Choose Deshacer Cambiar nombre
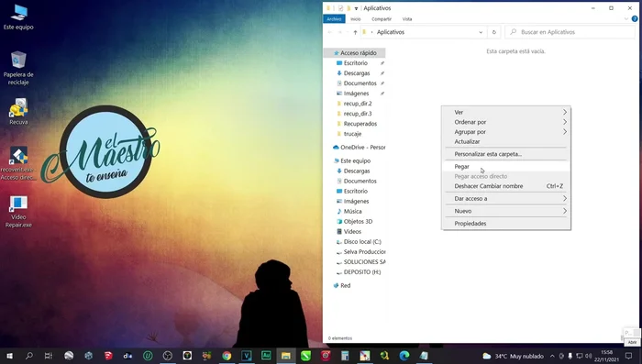The image size is (642, 364). pos(506,186)
